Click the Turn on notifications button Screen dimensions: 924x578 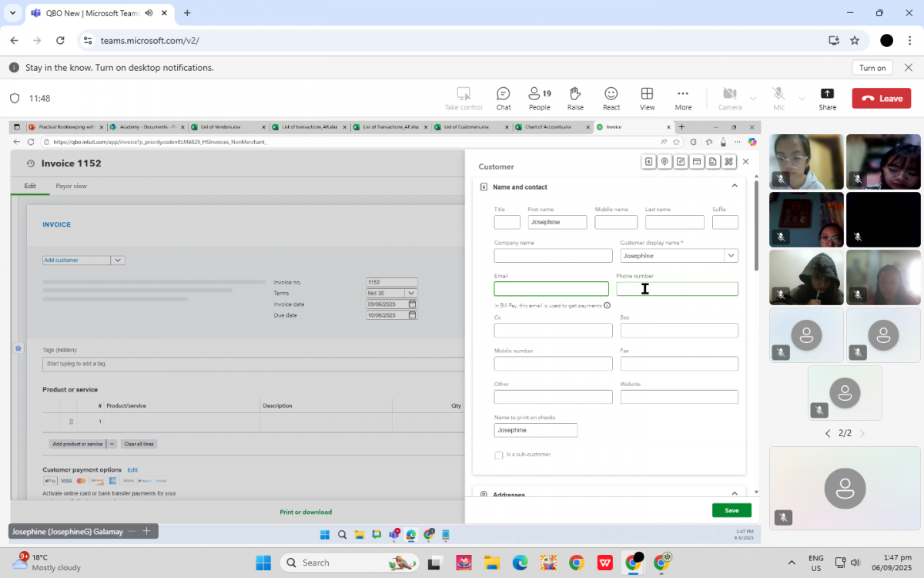tap(872, 68)
